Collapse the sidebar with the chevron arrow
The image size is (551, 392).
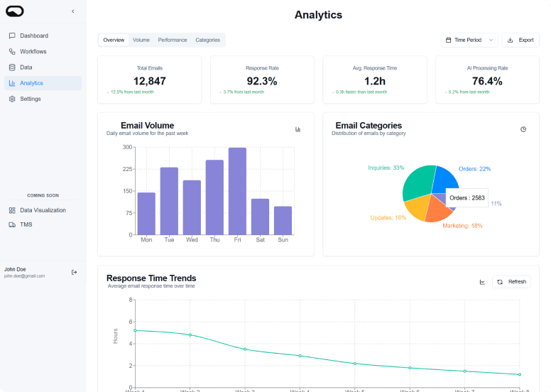(x=72, y=11)
